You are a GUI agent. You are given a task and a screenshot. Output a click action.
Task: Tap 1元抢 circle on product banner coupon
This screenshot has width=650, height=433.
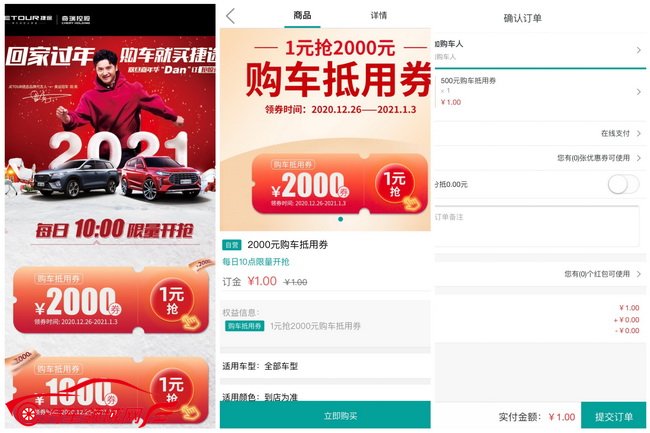click(395, 184)
